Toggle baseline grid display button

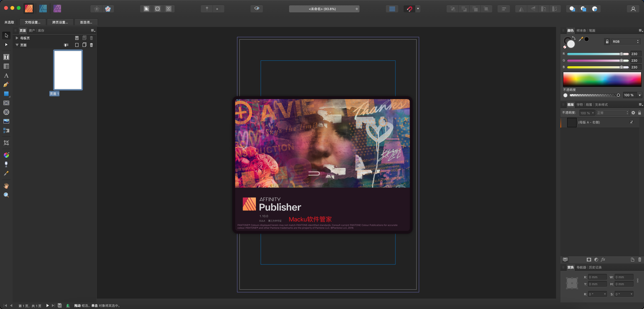tap(392, 9)
